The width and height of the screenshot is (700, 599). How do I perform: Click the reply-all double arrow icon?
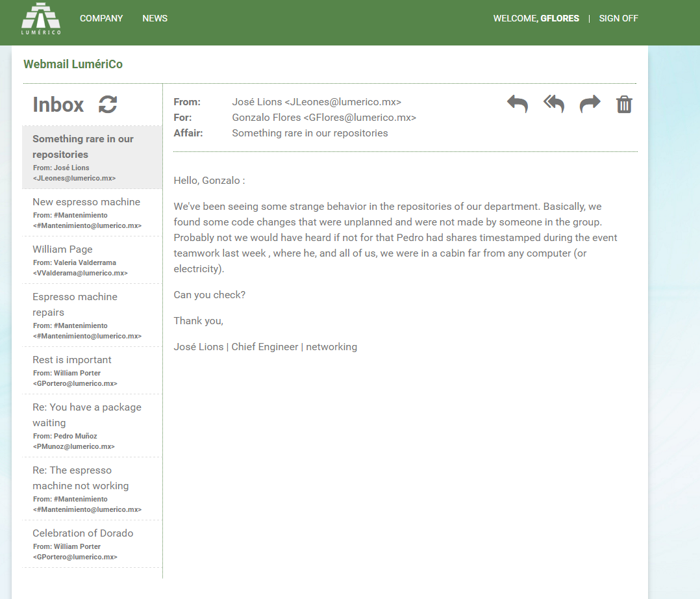point(553,104)
